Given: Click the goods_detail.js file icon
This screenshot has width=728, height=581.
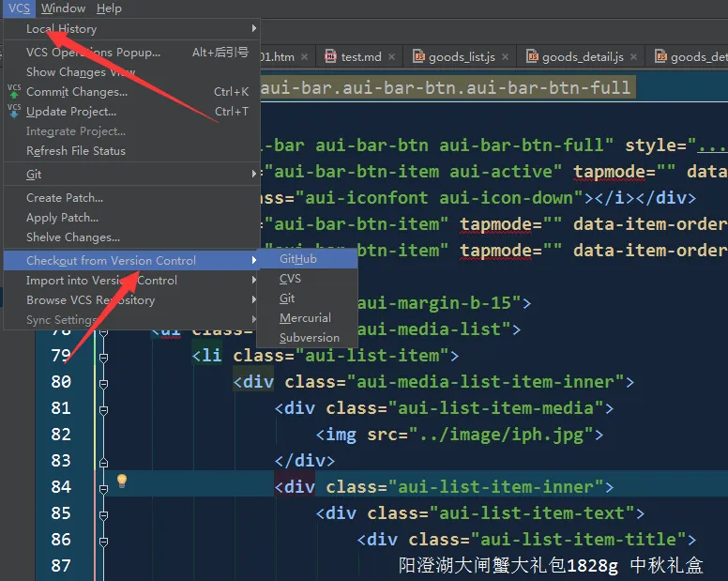Looking at the screenshot, I should tap(532, 56).
